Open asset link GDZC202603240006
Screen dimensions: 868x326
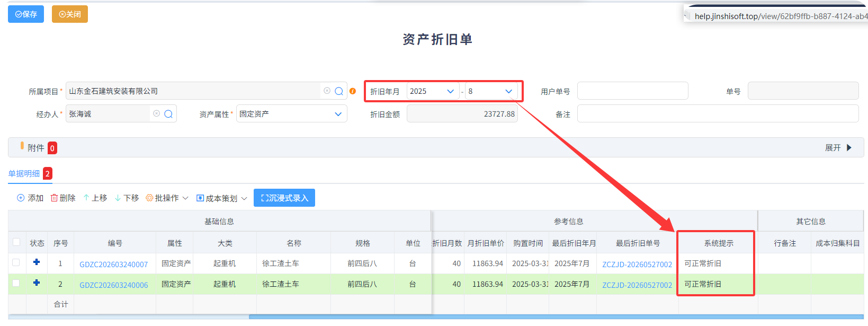click(114, 285)
